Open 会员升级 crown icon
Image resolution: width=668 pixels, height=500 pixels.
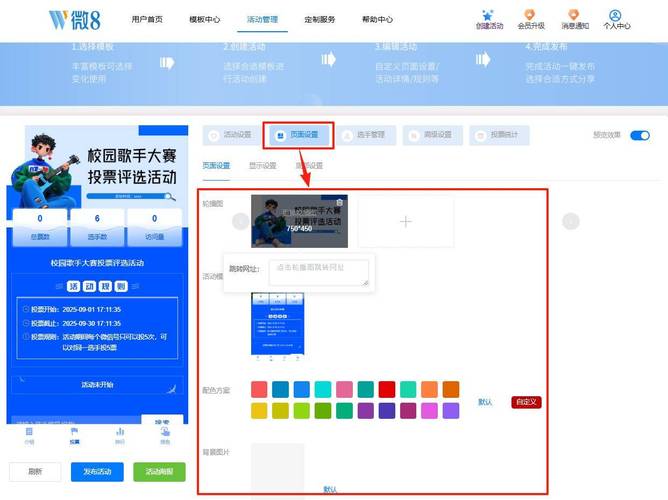[531, 15]
